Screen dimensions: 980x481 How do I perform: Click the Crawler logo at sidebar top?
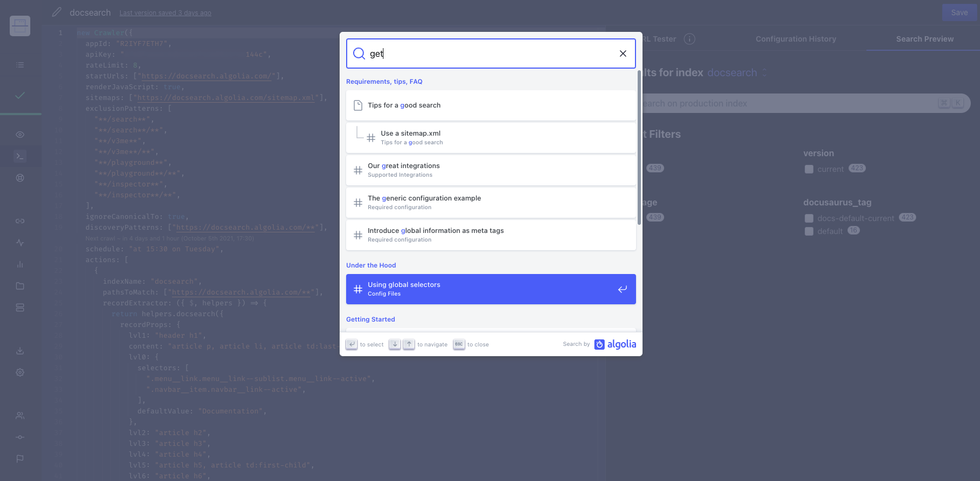(x=20, y=25)
